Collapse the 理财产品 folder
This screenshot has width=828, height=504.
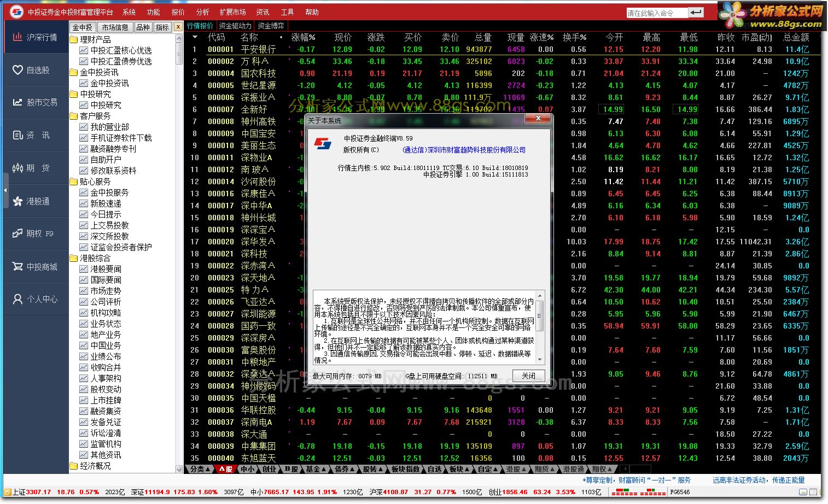pyautogui.click(x=74, y=39)
